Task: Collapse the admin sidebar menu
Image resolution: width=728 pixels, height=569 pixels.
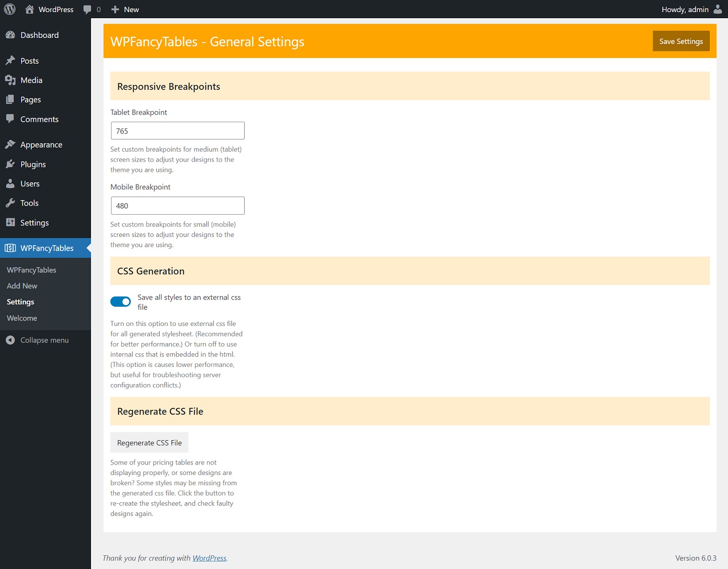Action: [44, 340]
